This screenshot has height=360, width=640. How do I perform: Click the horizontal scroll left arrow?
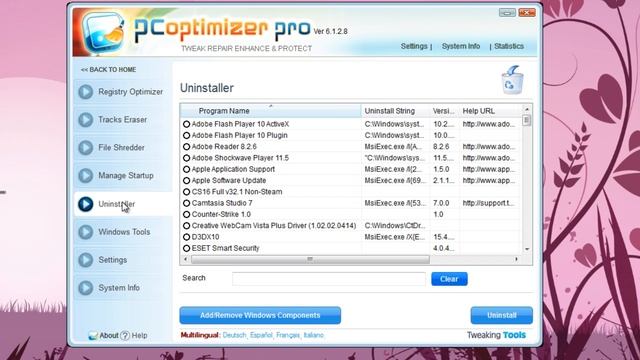point(185,259)
